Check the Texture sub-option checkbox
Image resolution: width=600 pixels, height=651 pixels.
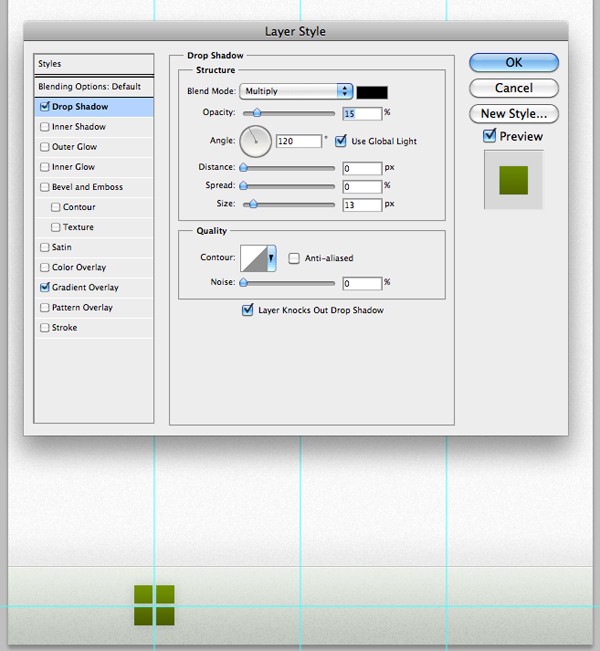click(x=55, y=227)
